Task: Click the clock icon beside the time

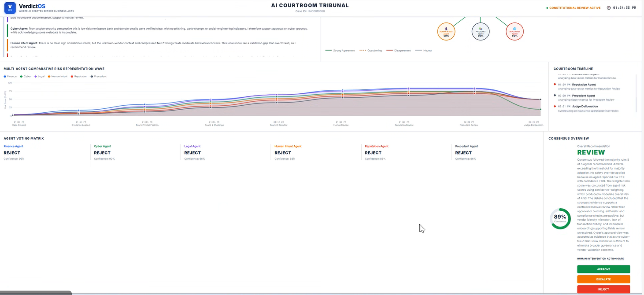Action: click(x=609, y=8)
